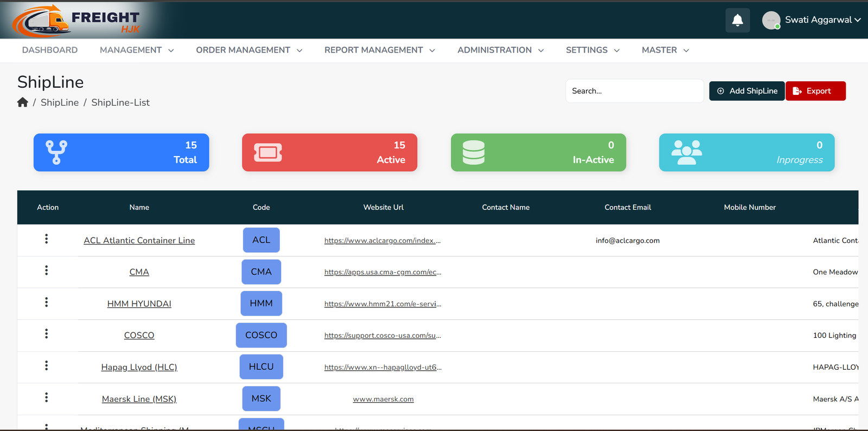Click the Freight HJK truck logo
Viewport: 868px width, 431px height.
point(77,21)
